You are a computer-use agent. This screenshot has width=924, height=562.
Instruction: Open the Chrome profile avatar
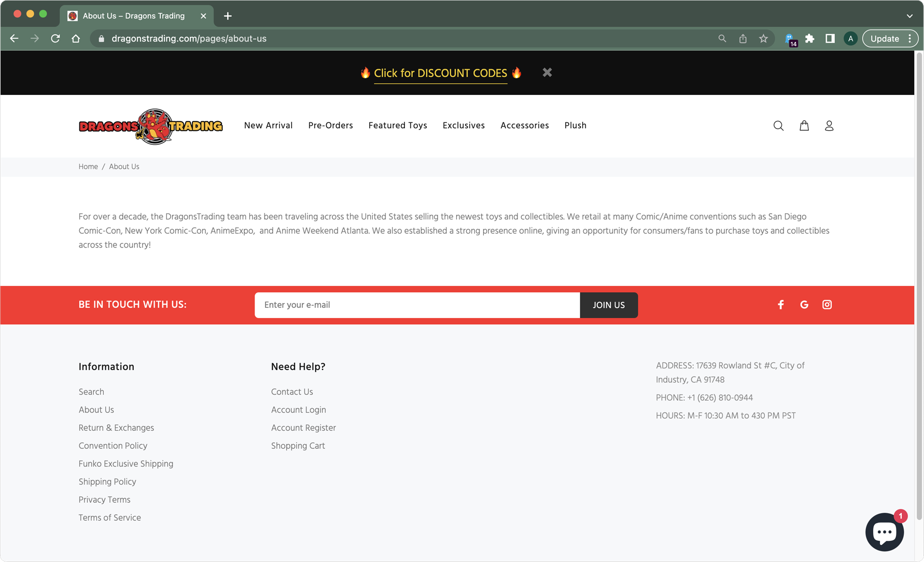850,38
